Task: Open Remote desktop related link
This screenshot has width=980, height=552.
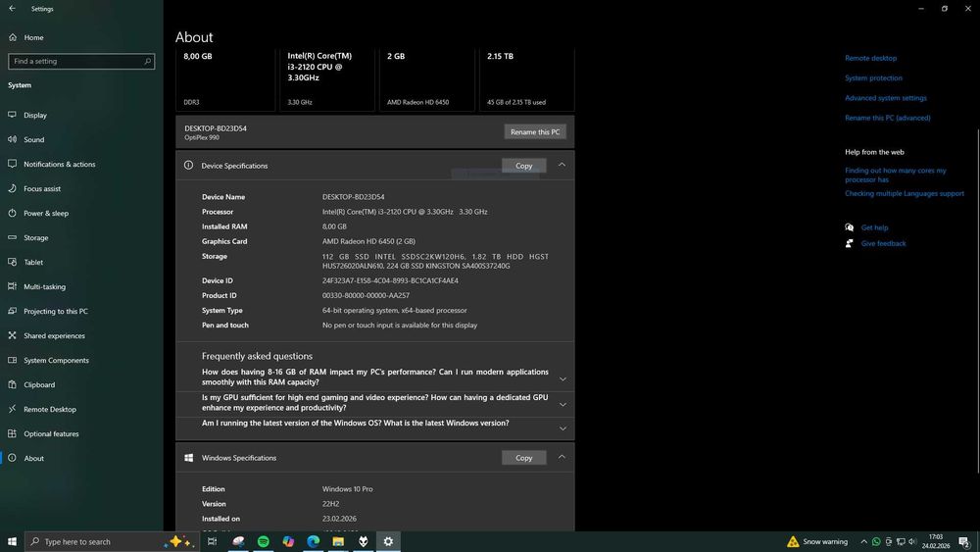Action: (870, 58)
